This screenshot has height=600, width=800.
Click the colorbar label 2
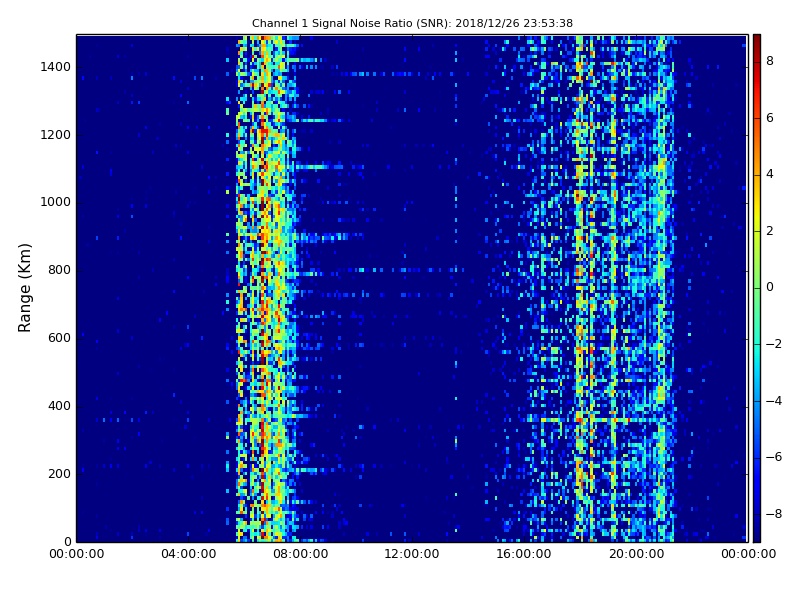pyautogui.click(x=770, y=231)
